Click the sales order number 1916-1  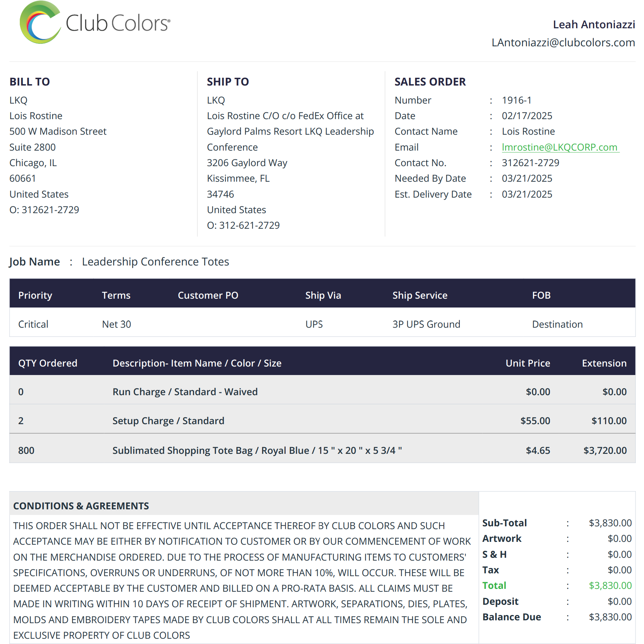pyautogui.click(x=516, y=100)
